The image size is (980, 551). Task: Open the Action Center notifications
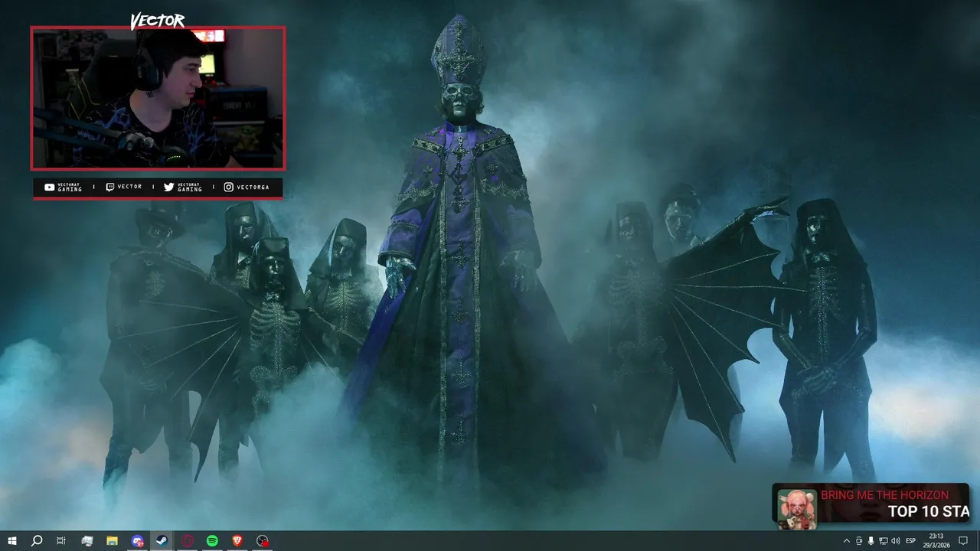point(963,541)
